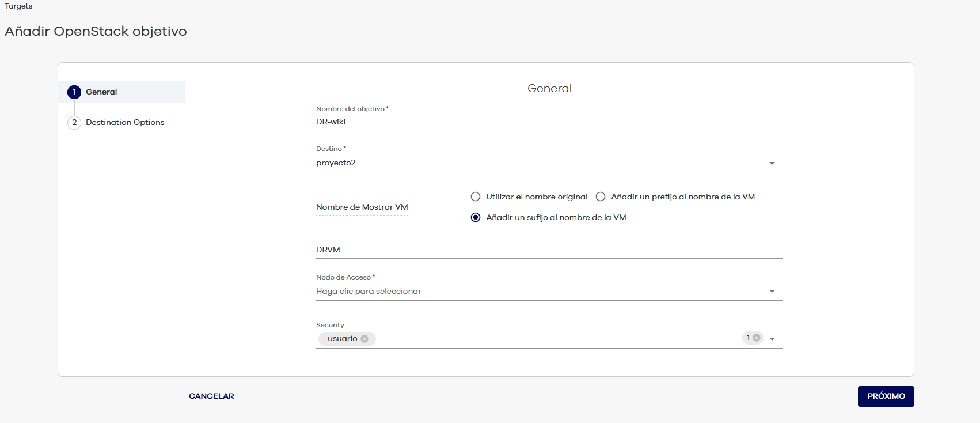Click the 'Nombre de Mostrar VM' underlined label
The height and width of the screenshot is (423, 980).
point(362,207)
